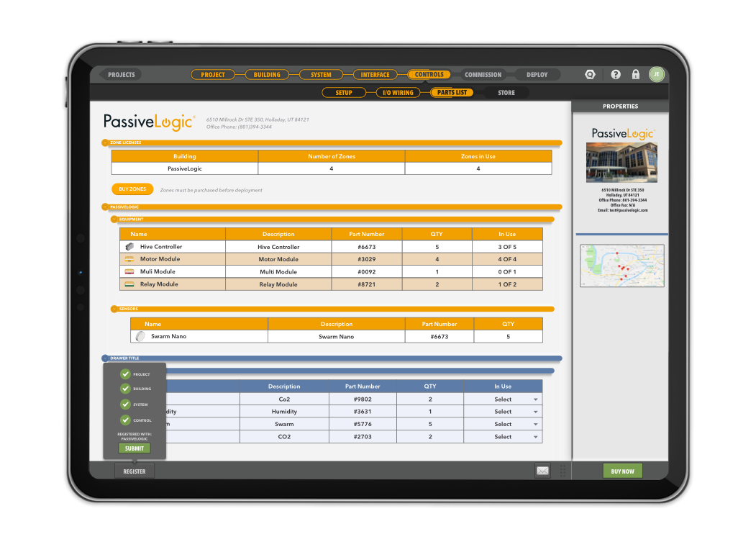The image size is (756, 542).
Task: Switch to the Commission tab
Action: (483, 75)
